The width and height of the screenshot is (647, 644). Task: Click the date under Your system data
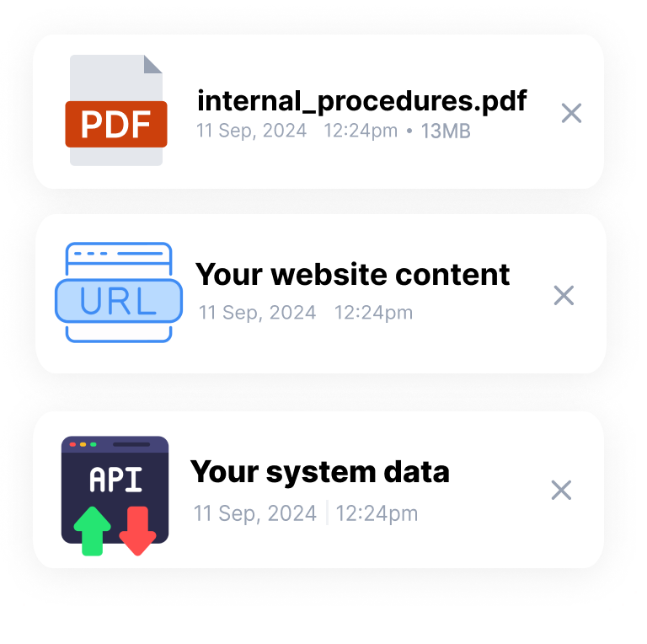255,513
